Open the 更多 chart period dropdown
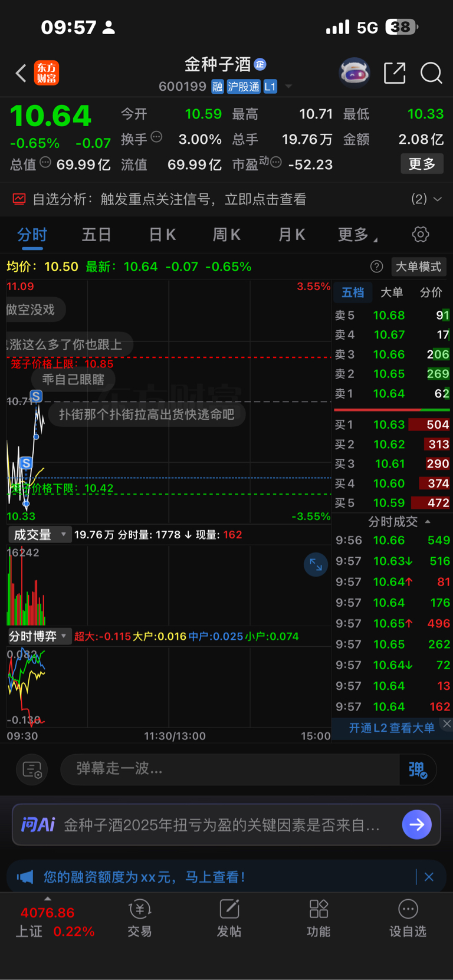The width and height of the screenshot is (453, 980). [357, 235]
